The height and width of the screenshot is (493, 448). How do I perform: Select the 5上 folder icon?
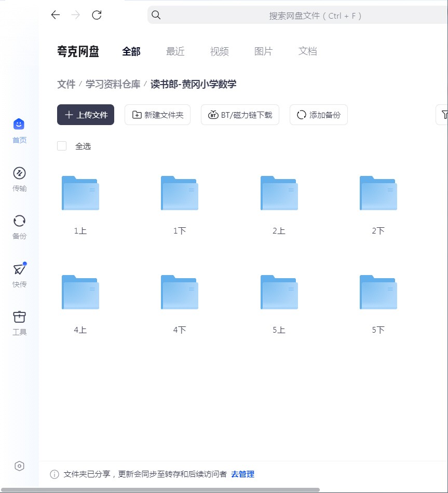pyautogui.click(x=279, y=292)
